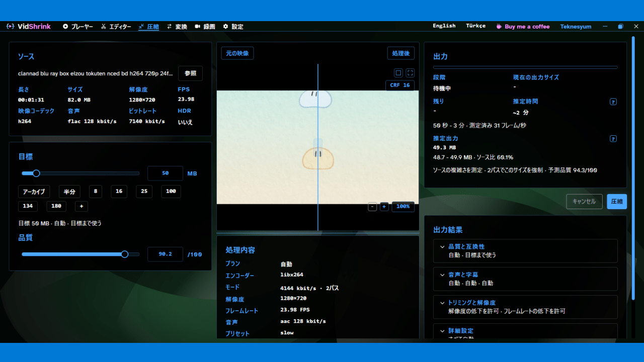Expand the 音声と字幕 section
Screen dimensions: 644x362
pos(525,279)
